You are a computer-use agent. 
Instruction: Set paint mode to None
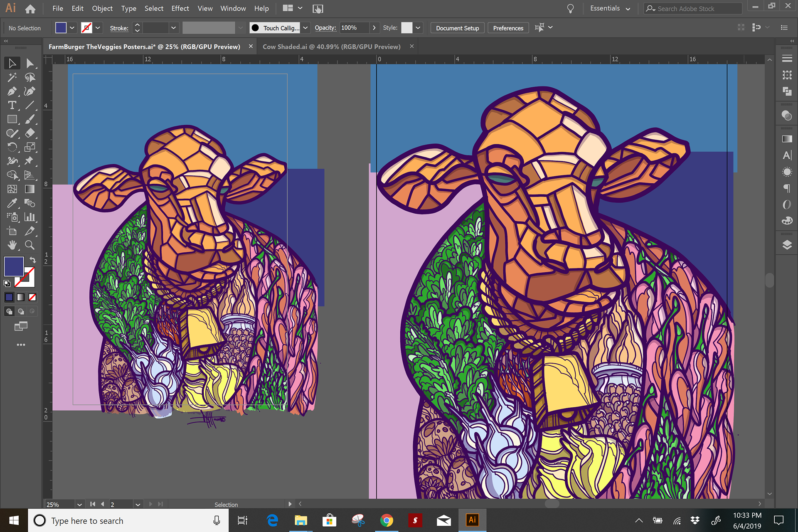(x=32, y=297)
